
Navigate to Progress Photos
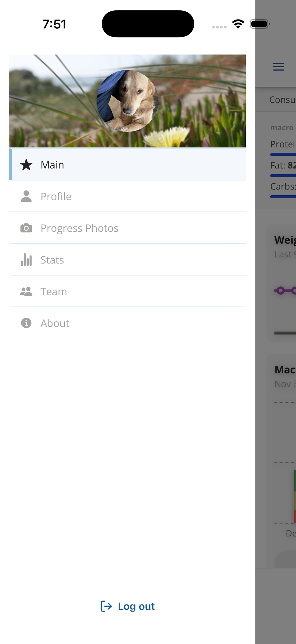(79, 228)
